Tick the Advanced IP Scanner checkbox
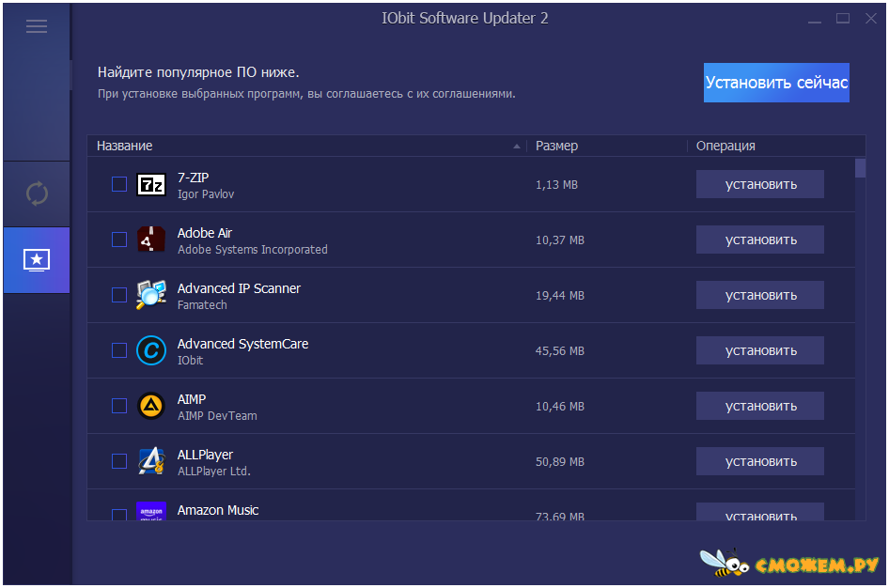The image size is (889, 588). (119, 295)
